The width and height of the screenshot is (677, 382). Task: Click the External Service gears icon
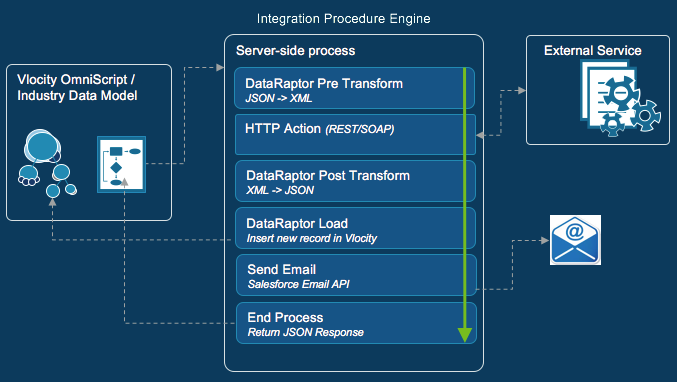620,98
